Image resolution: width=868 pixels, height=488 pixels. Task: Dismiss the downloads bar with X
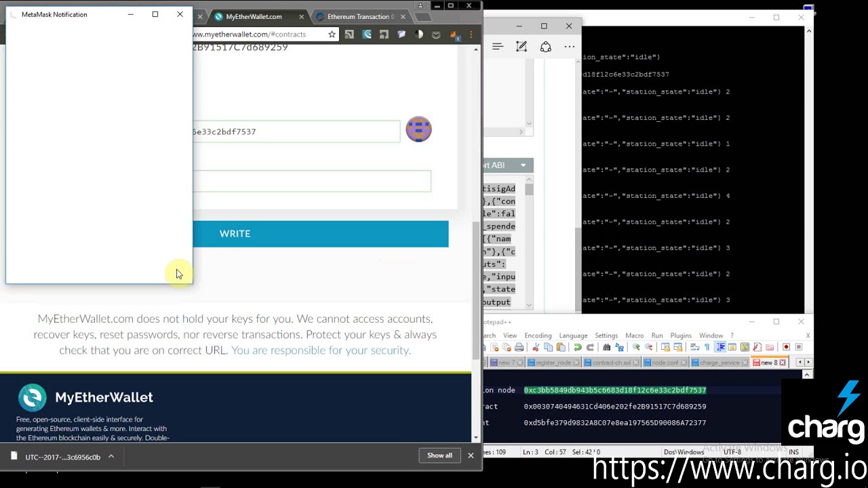pos(471,455)
